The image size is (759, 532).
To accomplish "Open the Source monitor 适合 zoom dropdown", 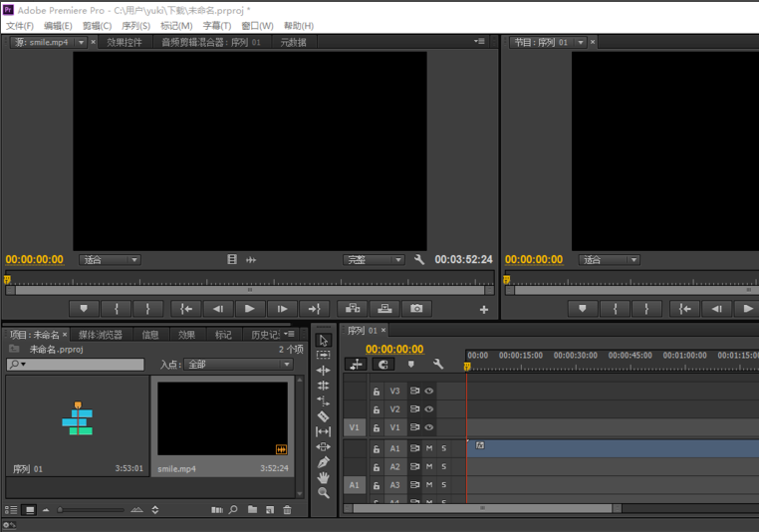I will click(110, 260).
